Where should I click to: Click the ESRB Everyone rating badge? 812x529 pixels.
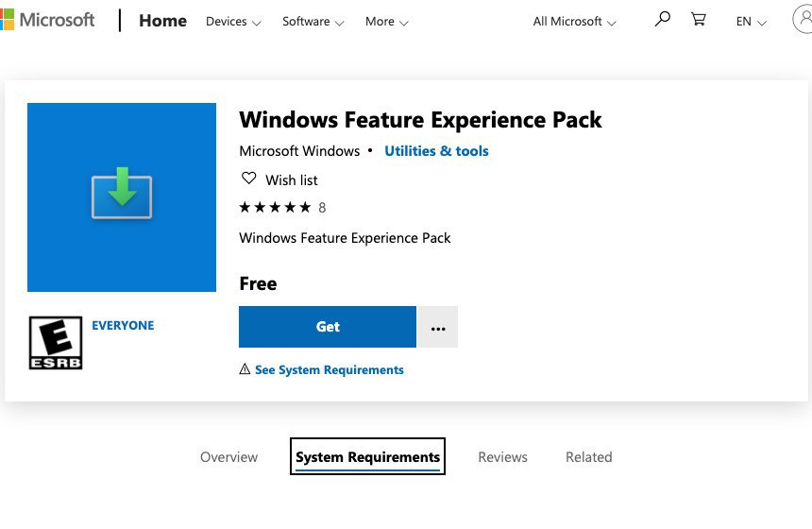56,342
